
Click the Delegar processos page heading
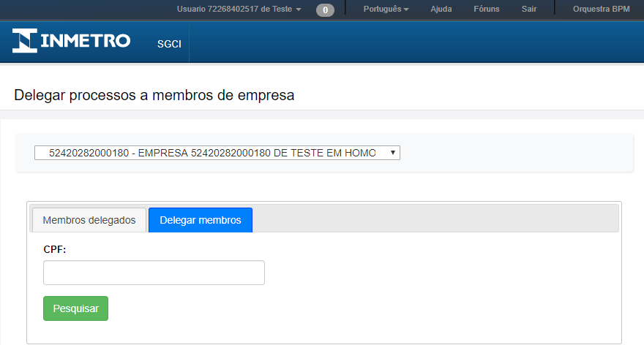tap(154, 95)
